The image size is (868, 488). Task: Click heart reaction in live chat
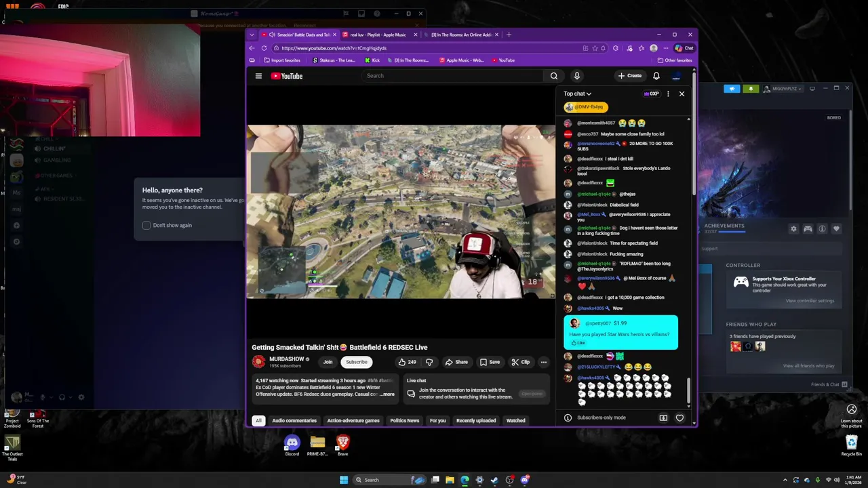(679, 418)
